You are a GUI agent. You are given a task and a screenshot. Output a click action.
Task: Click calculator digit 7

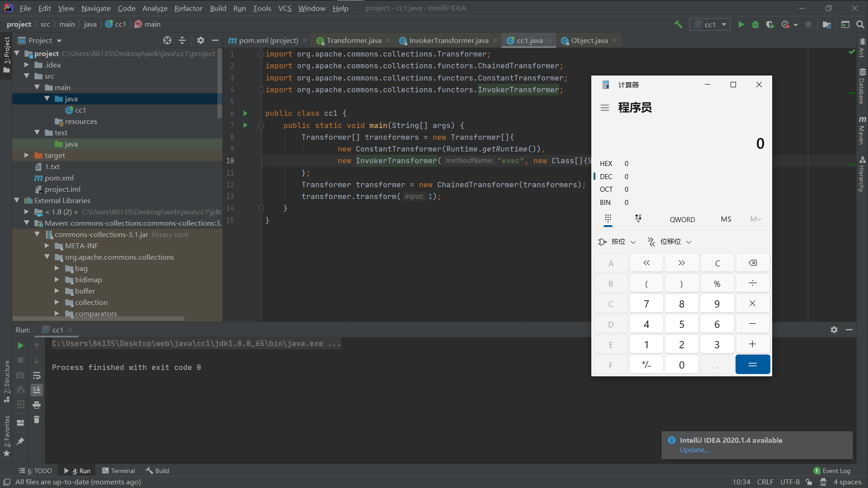pos(646,304)
